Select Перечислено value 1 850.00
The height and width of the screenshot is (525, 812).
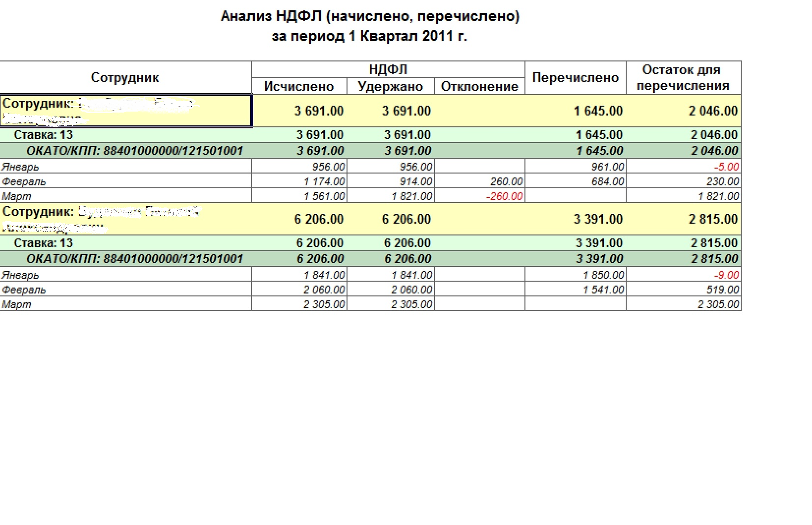(x=604, y=274)
